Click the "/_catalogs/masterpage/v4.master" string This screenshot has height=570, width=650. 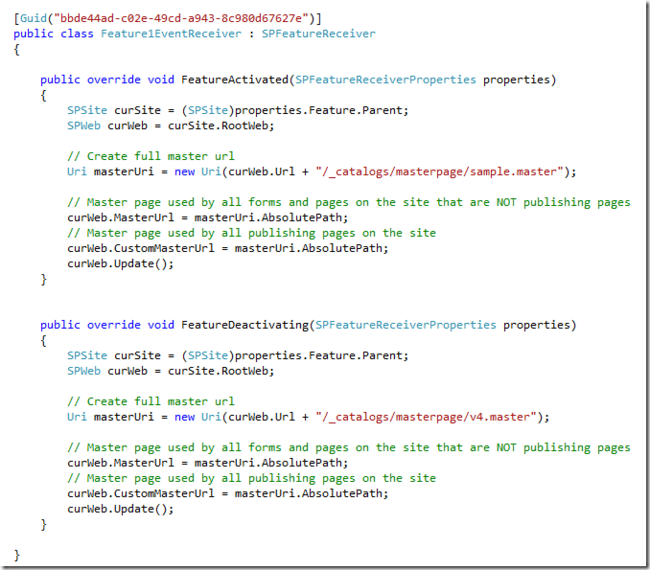click(x=426, y=417)
